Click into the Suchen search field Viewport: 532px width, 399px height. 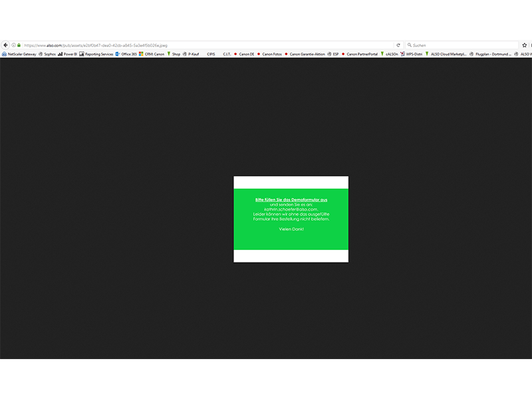click(459, 45)
